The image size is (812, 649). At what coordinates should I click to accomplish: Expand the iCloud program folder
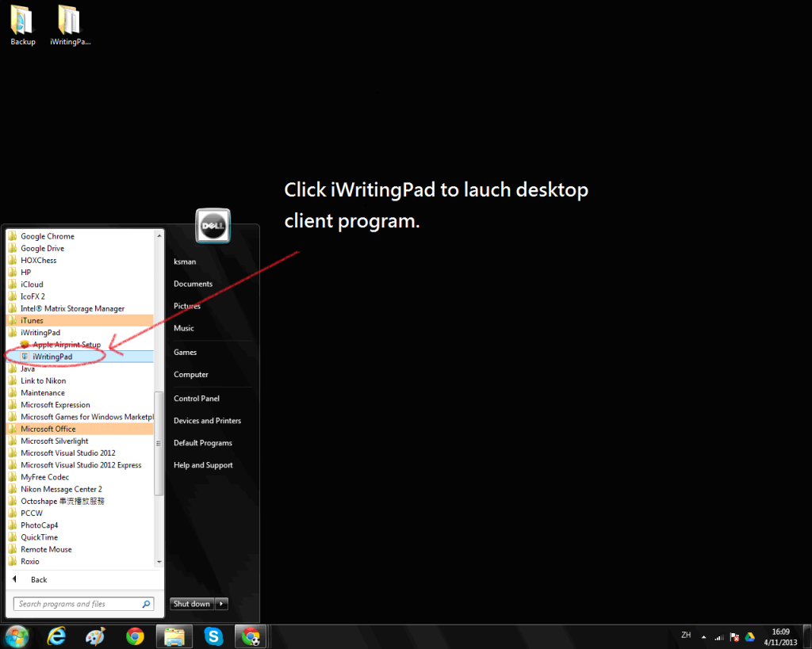point(80,284)
